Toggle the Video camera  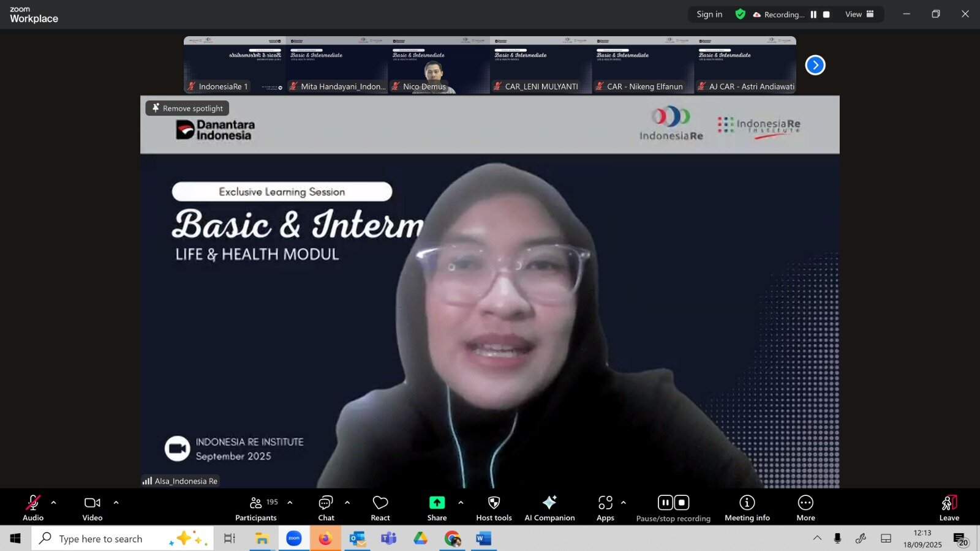(x=92, y=508)
